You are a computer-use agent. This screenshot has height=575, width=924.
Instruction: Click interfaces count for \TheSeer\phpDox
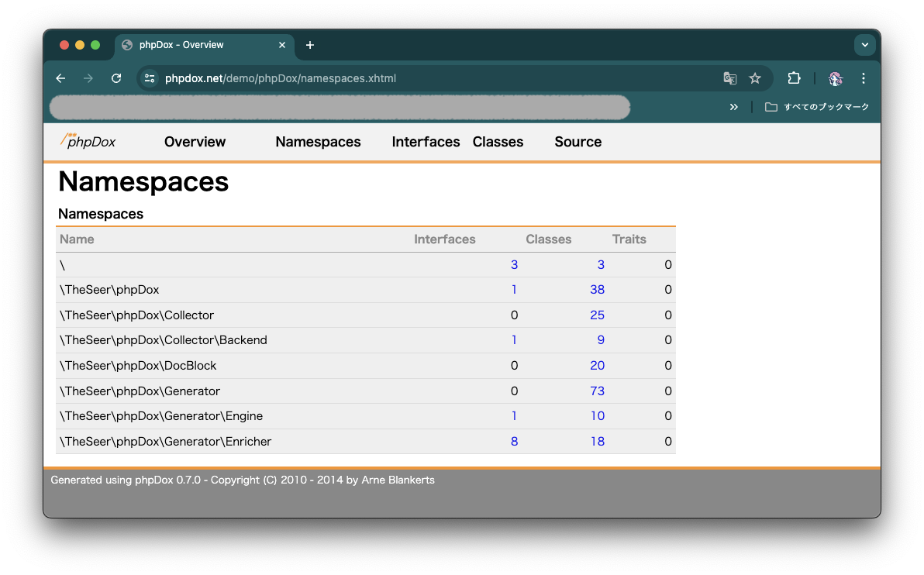coord(515,290)
